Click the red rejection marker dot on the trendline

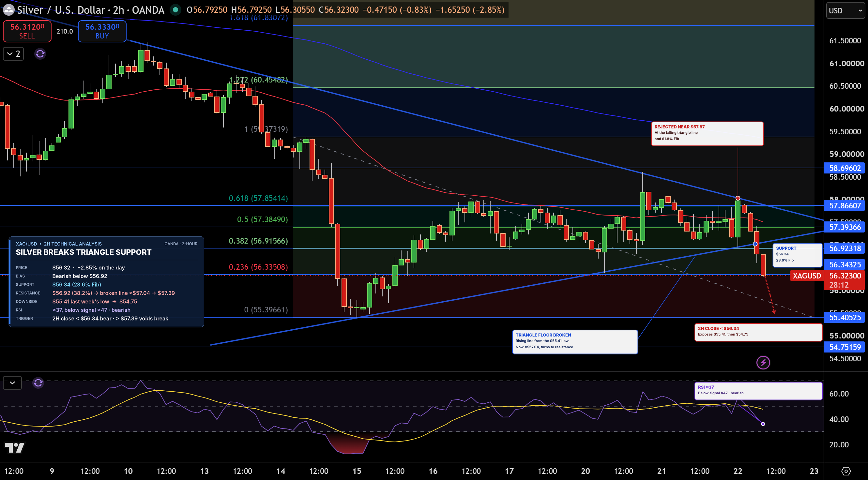pos(738,198)
